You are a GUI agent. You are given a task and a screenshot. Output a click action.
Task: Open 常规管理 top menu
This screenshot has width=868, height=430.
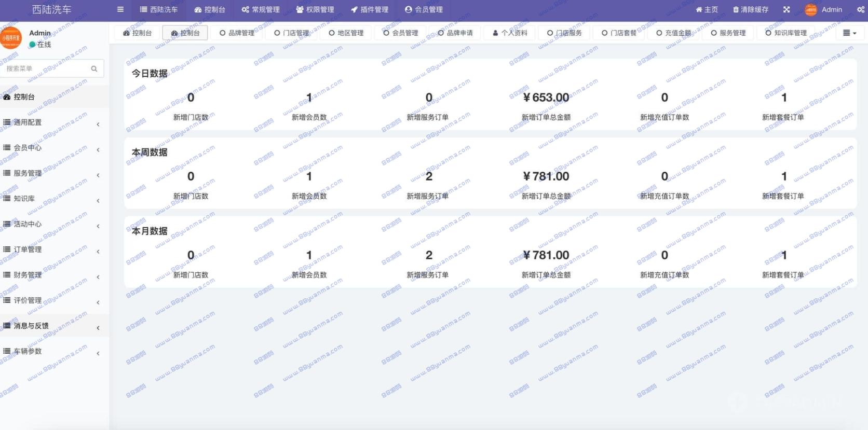coord(261,9)
